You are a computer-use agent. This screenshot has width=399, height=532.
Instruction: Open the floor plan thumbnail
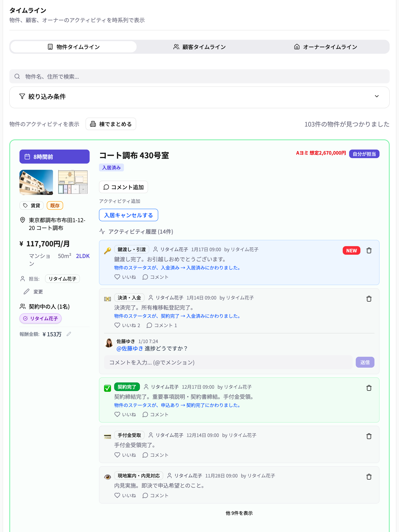coord(72,182)
